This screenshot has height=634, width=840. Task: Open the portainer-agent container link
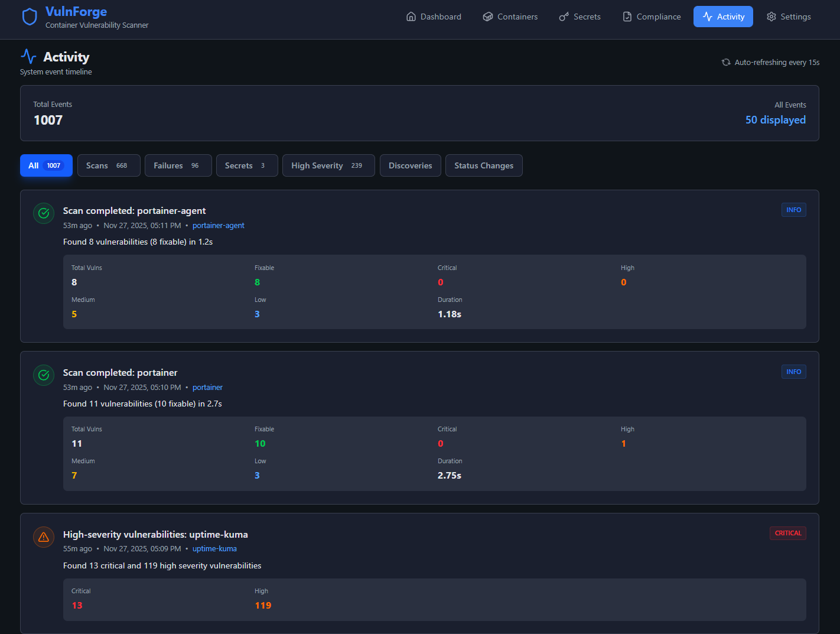coord(218,226)
